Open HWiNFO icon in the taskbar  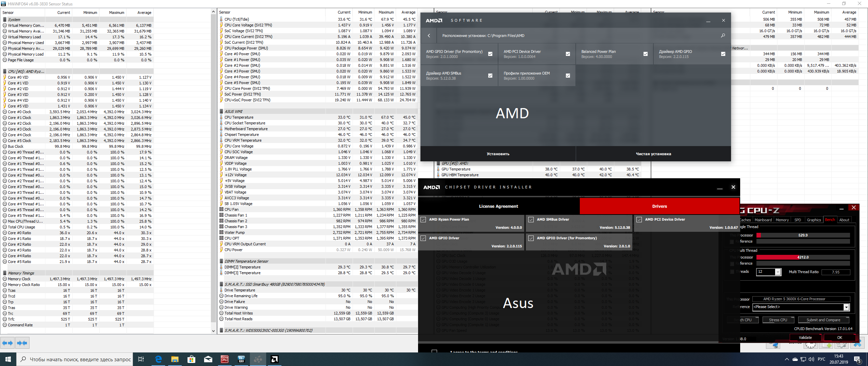click(x=241, y=359)
